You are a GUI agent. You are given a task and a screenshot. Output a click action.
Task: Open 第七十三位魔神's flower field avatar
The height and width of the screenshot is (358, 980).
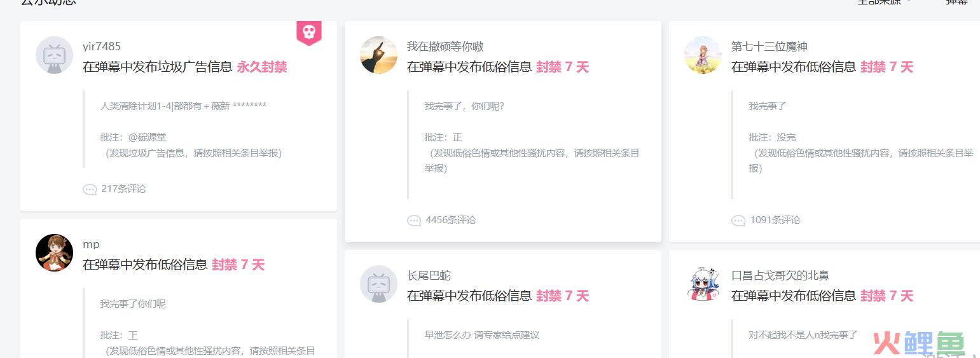click(703, 55)
